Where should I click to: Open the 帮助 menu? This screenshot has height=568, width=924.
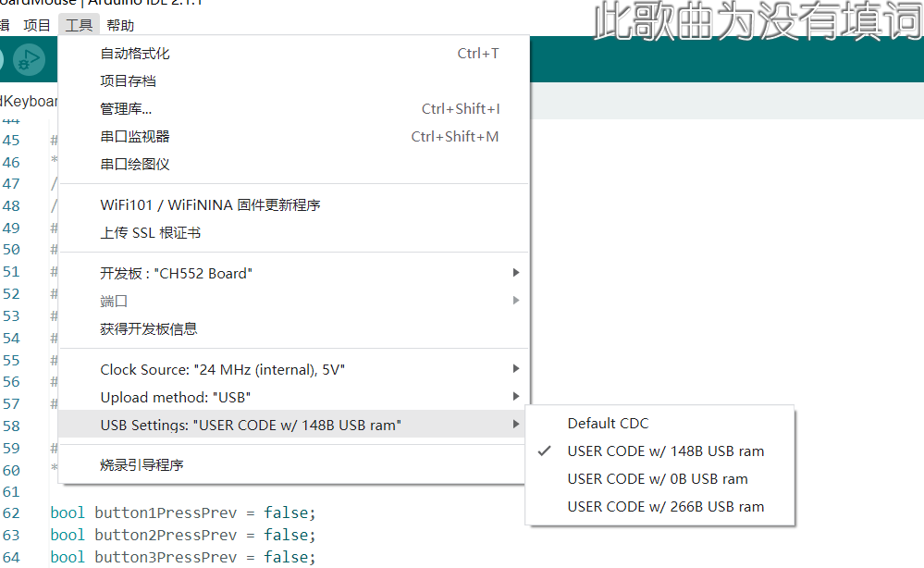click(x=120, y=25)
